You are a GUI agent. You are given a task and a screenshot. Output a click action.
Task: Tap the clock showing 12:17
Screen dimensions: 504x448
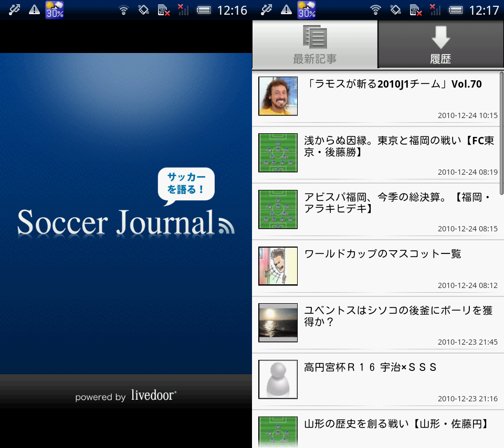coord(484,10)
